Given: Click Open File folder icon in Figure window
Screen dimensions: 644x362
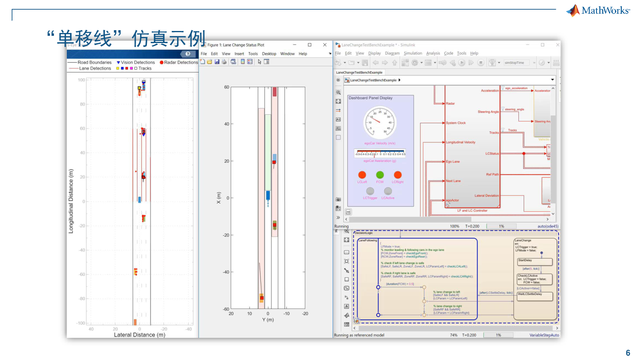Looking at the screenshot, I should pyautogui.click(x=209, y=62).
